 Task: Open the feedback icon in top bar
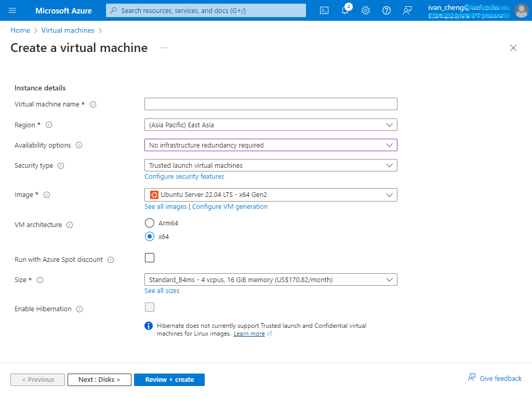coord(407,10)
